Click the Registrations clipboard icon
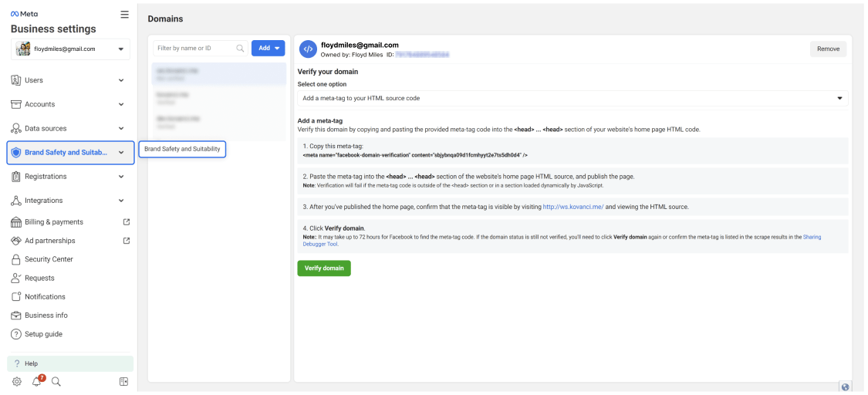This screenshot has width=868, height=395. (x=16, y=177)
